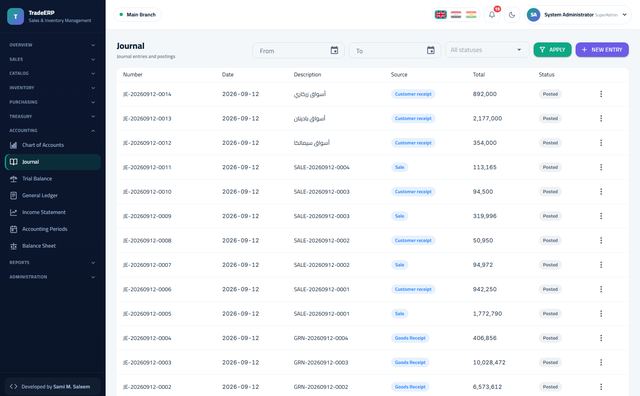The image size is (640, 396).
Task: Open row actions for JE-20260912-0014
Action: point(601,94)
